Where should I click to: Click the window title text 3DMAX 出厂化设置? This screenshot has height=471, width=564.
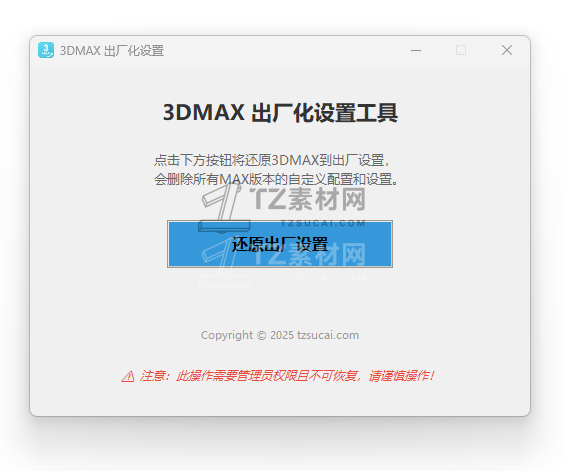tap(112, 51)
